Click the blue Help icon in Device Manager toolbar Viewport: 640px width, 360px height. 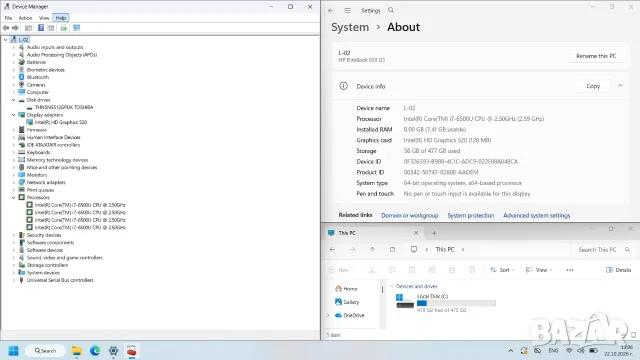pyautogui.click(x=41, y=28)
